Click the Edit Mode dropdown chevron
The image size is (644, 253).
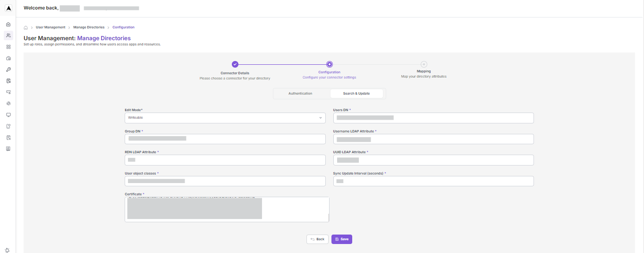tap(321, 118)
